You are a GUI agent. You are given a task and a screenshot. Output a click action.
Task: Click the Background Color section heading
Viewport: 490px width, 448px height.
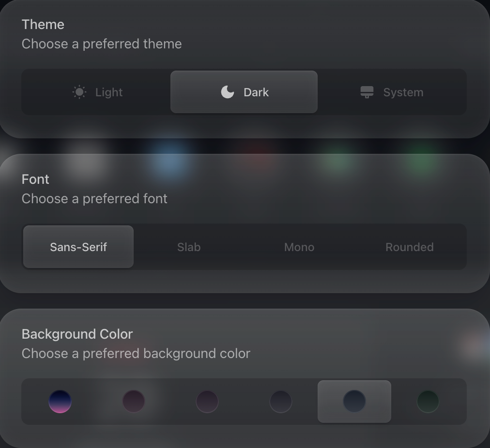pyautogui.click(x=77, y=334)
